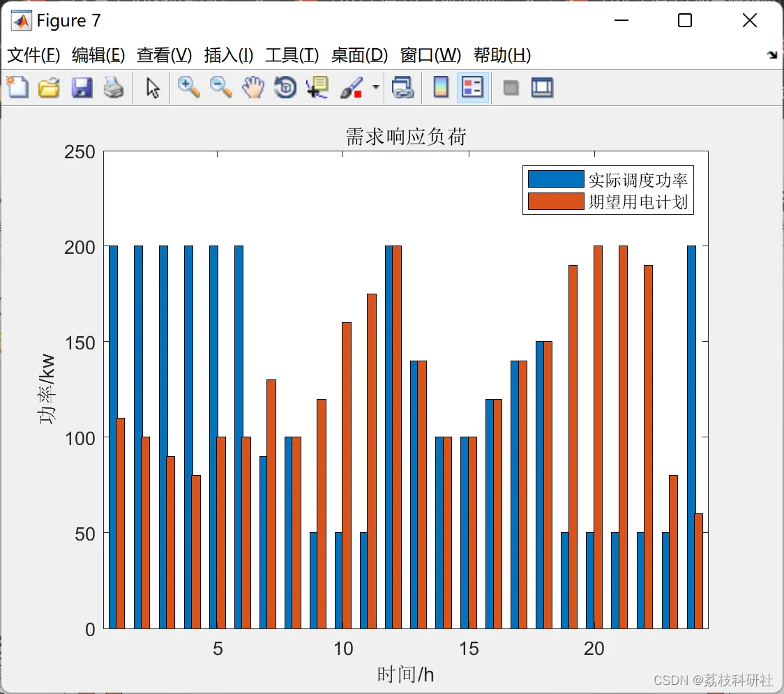Select the Edit Plot arrow tool
Image resolution: width=784 pixels, height=694 pixels.
(x=153, y=87)
